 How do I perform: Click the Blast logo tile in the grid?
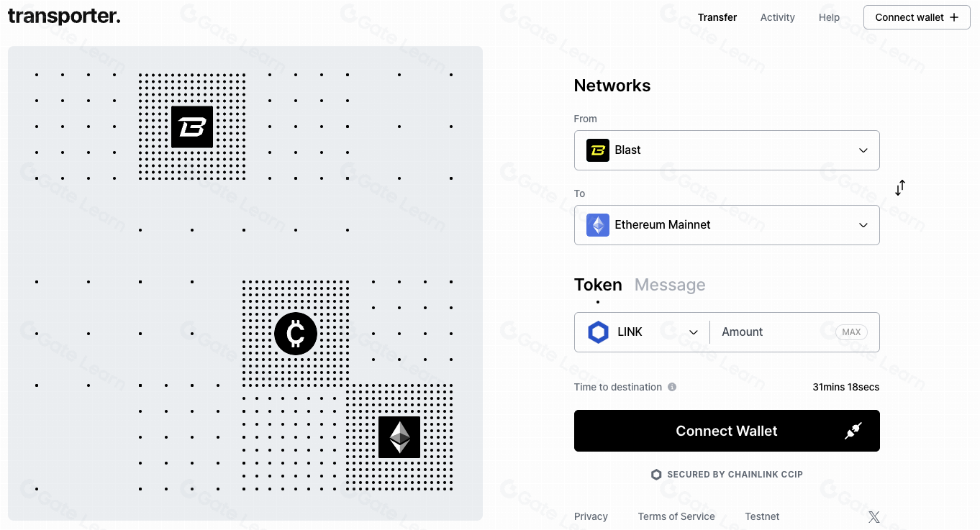tap(192, 127)
